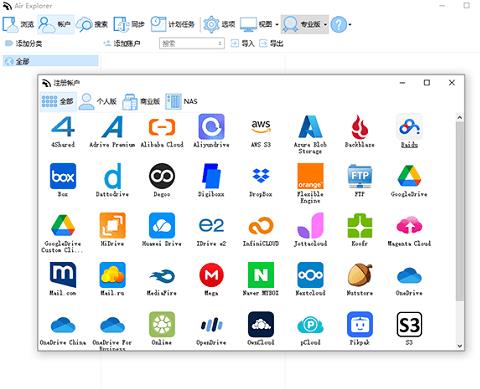This screenshot has width=480, height=389.
Task: Click Add Account button
Action: 122,43
